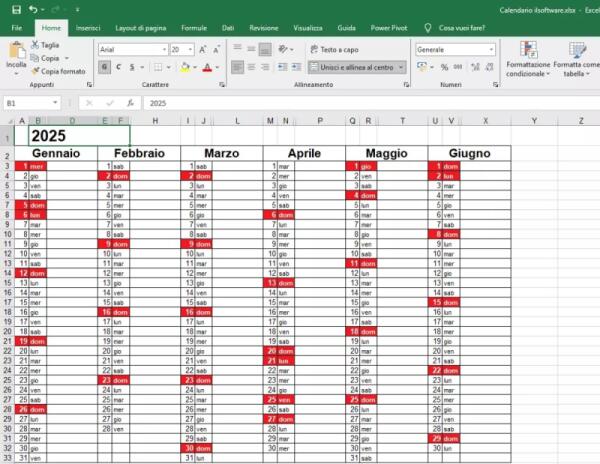Open Formattazione condizionale menu button
The width and height of the screenshot is (600, 464).
point(527,58)
